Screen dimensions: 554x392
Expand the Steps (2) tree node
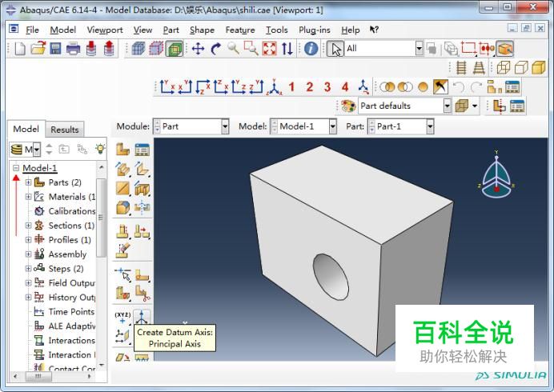pyautogui.click(x=28, y=268)
